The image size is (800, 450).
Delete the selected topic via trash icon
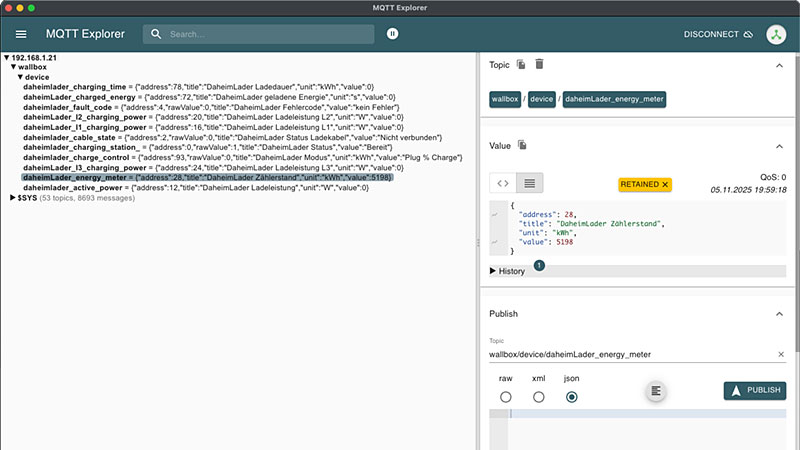click(540, 65)
